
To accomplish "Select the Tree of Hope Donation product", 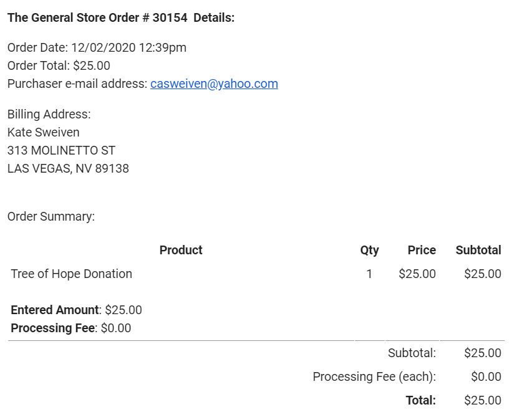I will tap(72, 274).
